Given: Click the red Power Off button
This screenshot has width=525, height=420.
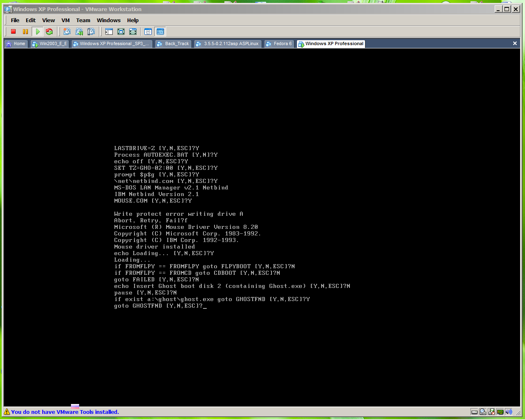Looking at the screenshot, I should coord(14,32).
